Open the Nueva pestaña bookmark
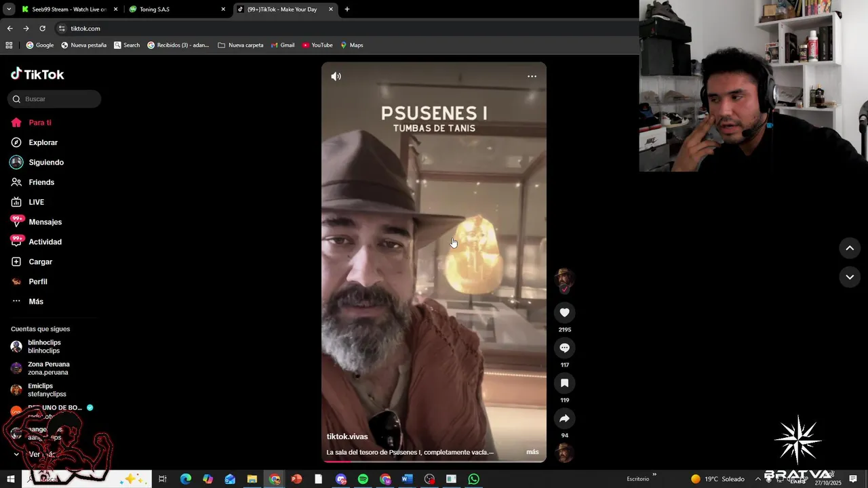This screenshot has width=868, height=488. (x=84, y=45)
